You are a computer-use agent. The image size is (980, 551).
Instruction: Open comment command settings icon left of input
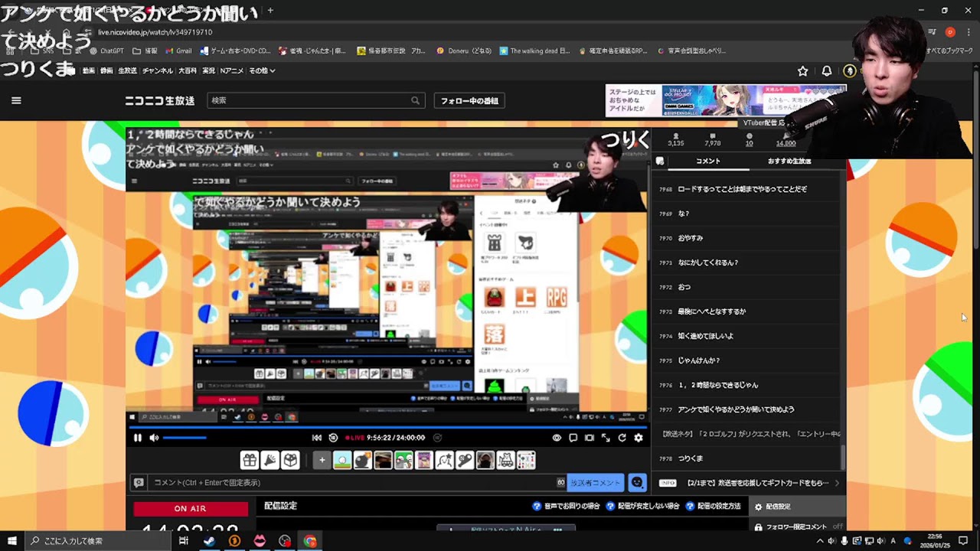[x=139, y=483]
